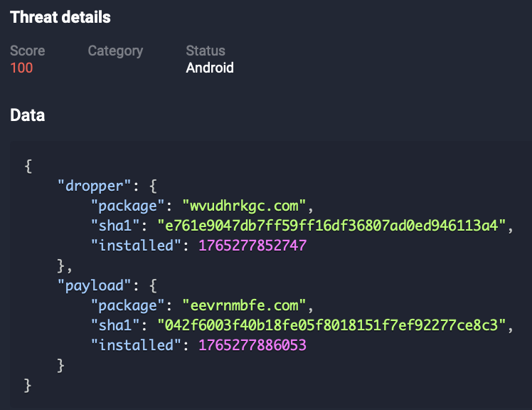Screen dimensions: 532x410
Task: Click the Threat details heading
Action: [60, 17]
